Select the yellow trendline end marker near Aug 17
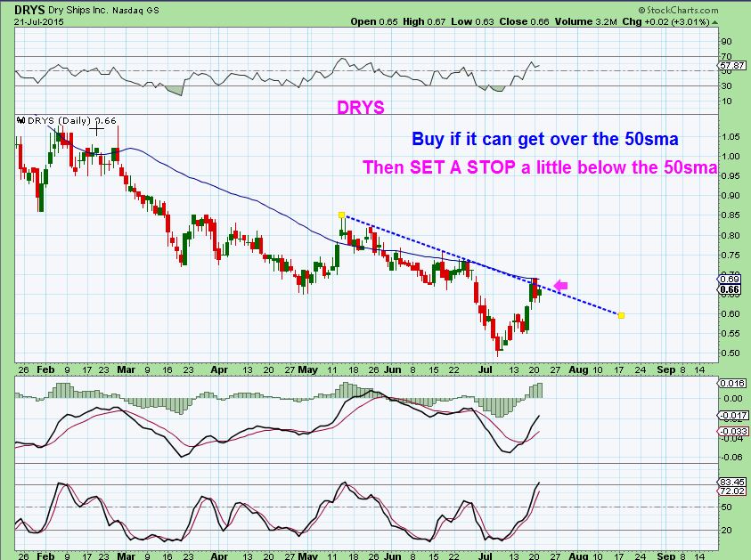The image size is (751, 560). [x=621, y=315]
